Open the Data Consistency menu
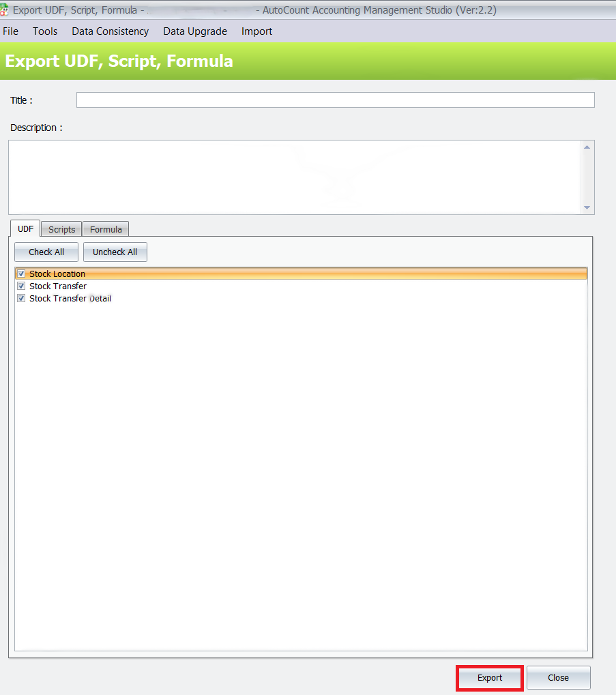This screenshot has height=695, width=616. point(110,31)
